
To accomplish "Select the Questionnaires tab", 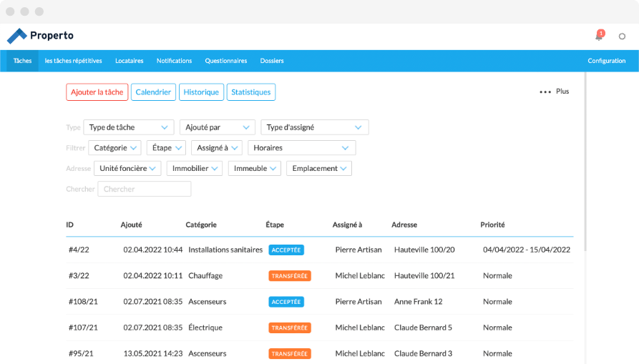I will click(226, 61).
